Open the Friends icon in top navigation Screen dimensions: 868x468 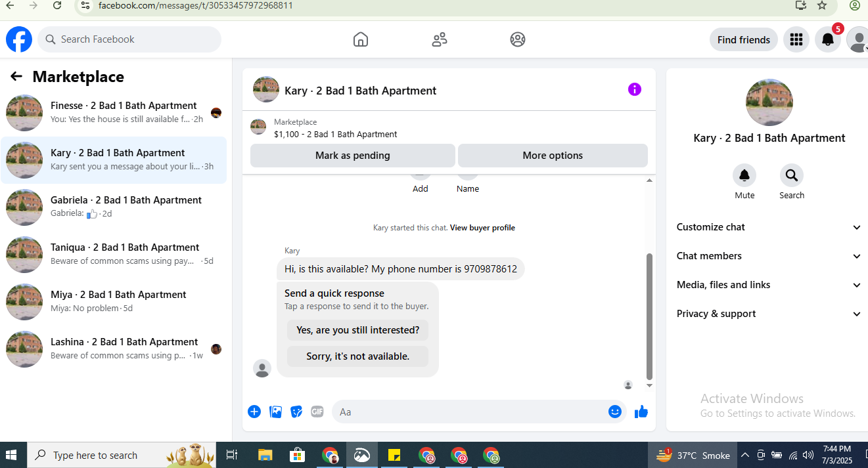(440, 39)
